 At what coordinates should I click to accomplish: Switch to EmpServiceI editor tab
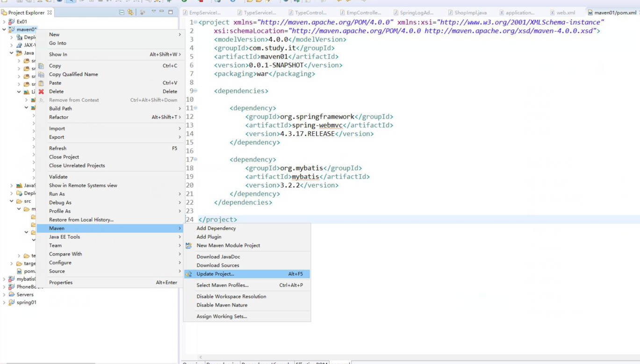click(202, 13)
